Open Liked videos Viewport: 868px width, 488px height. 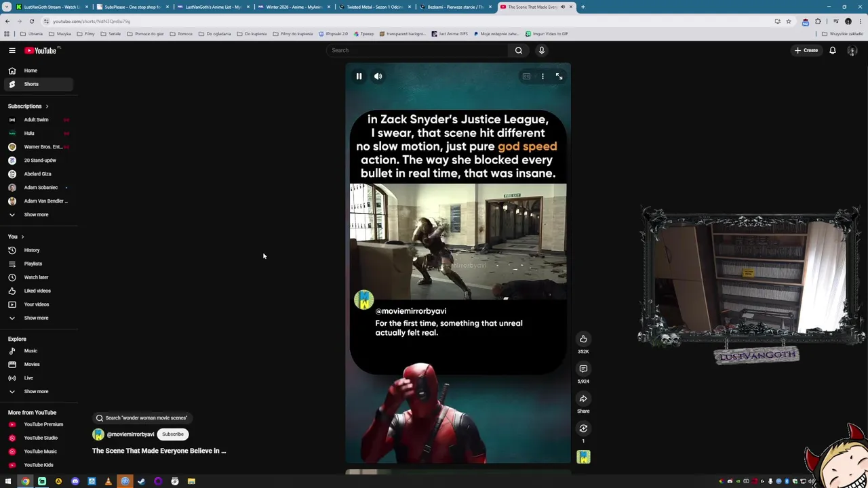(38, 291)
